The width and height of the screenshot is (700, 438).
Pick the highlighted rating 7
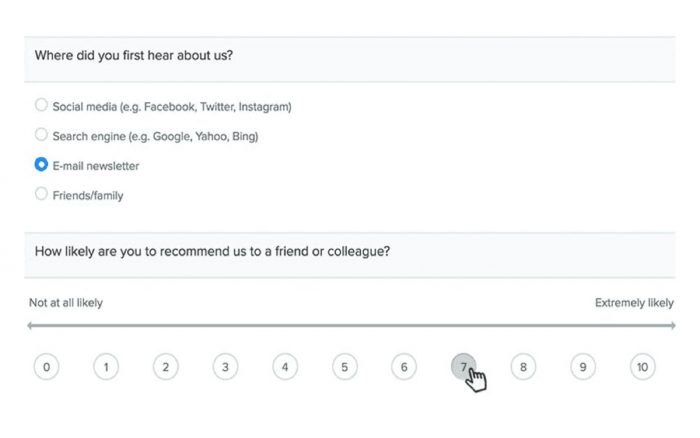(463, 367)
